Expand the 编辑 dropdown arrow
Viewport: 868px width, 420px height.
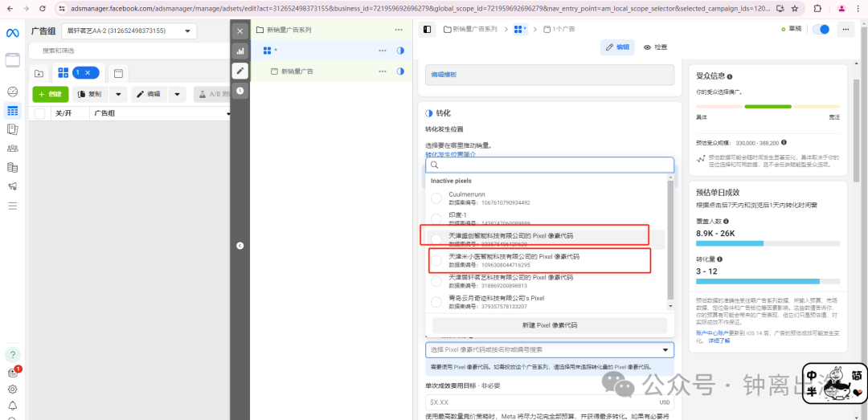click(x=177, y=94)
